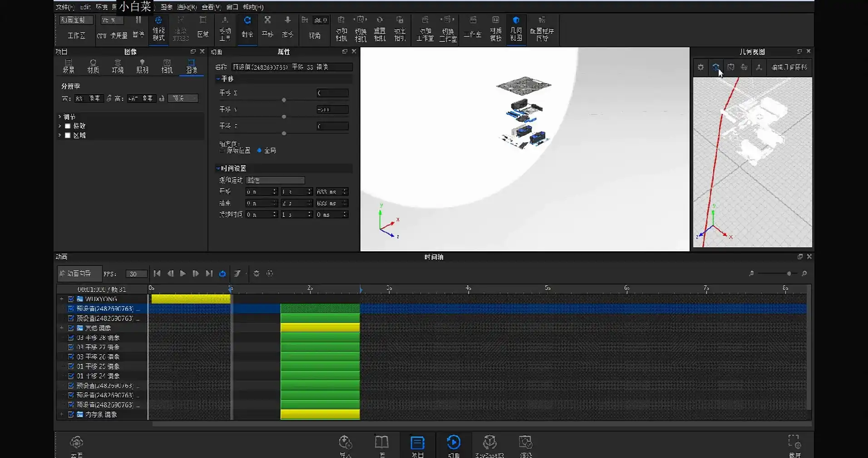The image size is (868, 458).
Task: Toggle the blue loop playback icon
Action: tap(222, 274)
